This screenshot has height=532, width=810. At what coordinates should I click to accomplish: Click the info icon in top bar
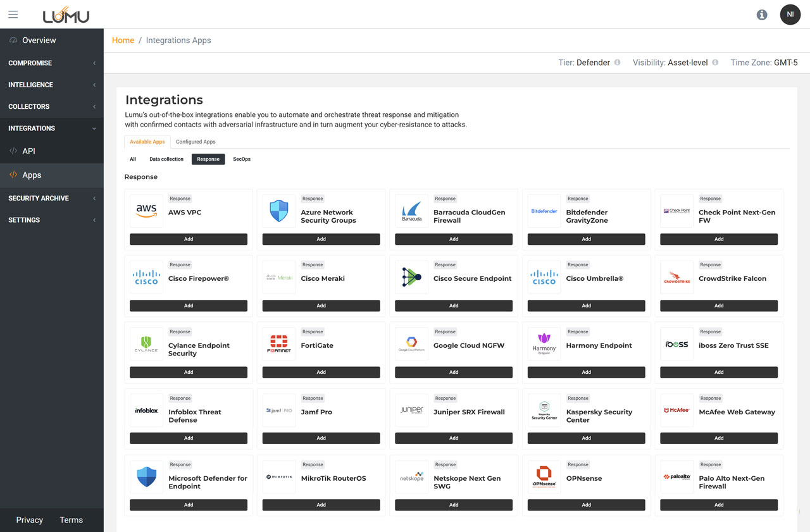click(x=762, y=15)
